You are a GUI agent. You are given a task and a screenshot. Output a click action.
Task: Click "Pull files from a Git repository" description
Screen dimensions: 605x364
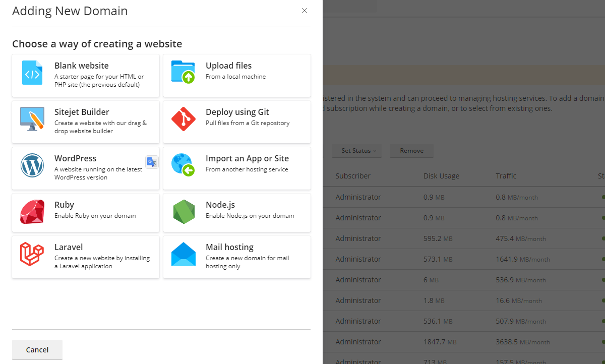[248, 123]
